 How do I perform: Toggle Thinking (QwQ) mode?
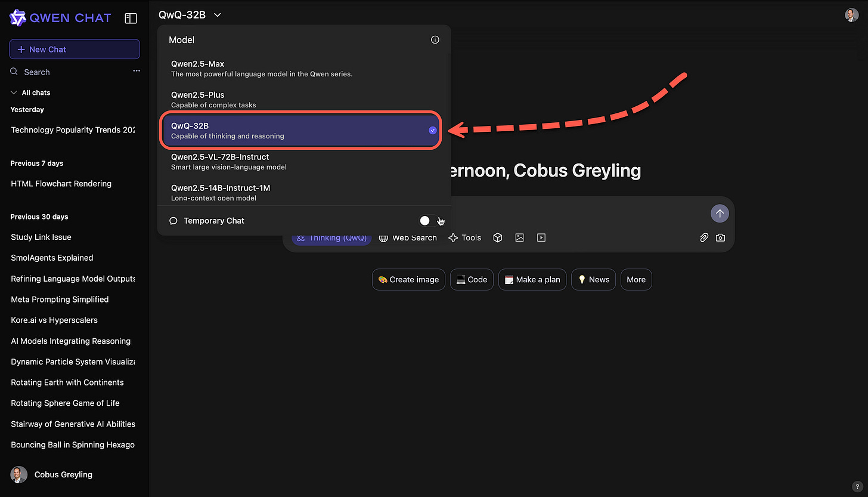(331, 237)
